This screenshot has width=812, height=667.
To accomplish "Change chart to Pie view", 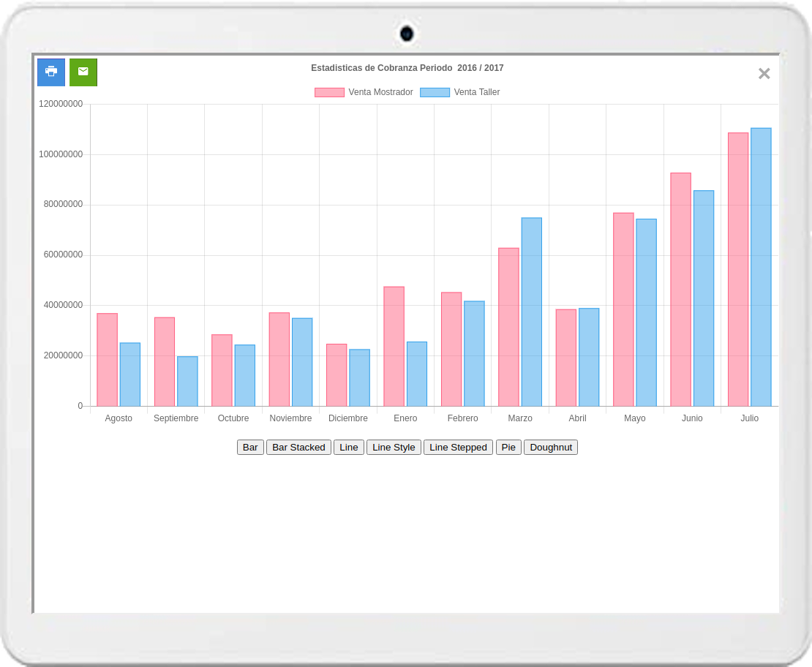I will pos(508,448).
